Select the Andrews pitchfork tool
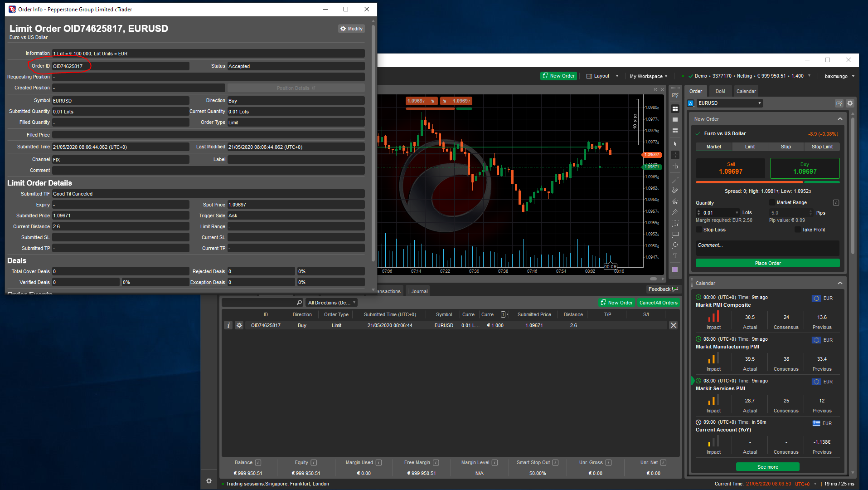The height and width of the screenshot is (490, 868). pyautogui.click(x=675, y=212)
